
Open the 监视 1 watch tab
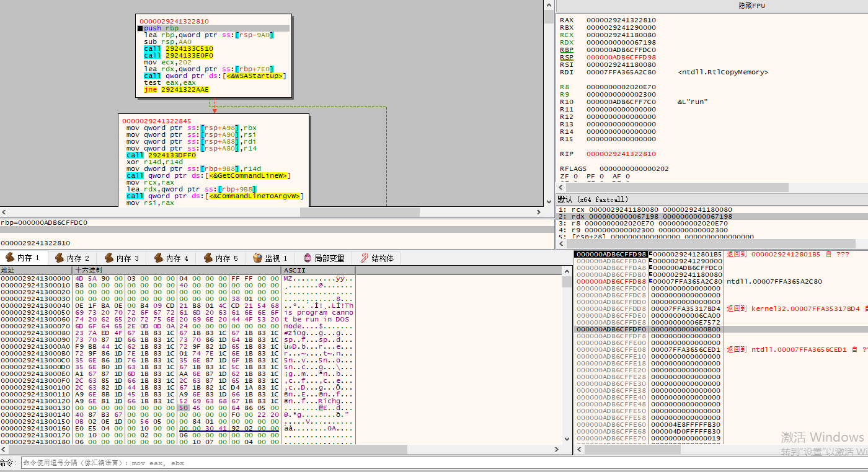click(271, 258)
